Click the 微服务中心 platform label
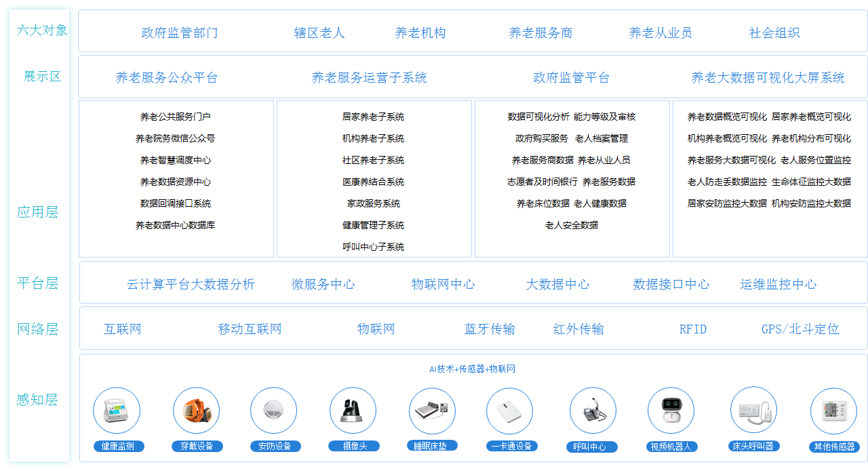Screen dimensions: 868x471 [323, 285]
